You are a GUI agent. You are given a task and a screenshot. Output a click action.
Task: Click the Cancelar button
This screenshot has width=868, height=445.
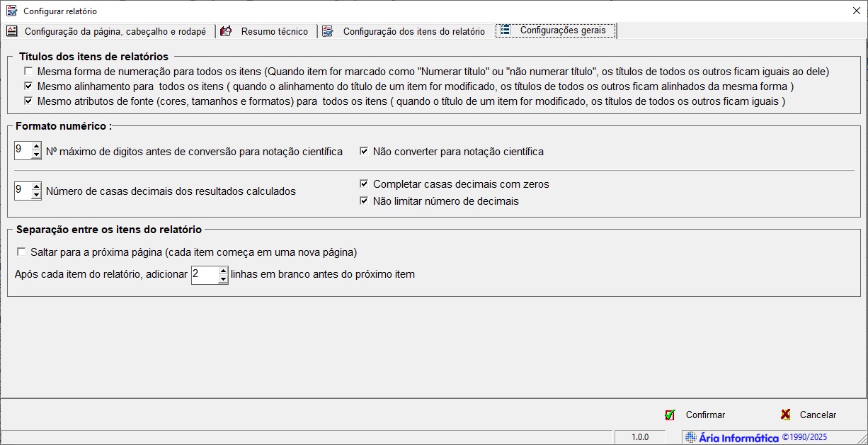(808, 415)
